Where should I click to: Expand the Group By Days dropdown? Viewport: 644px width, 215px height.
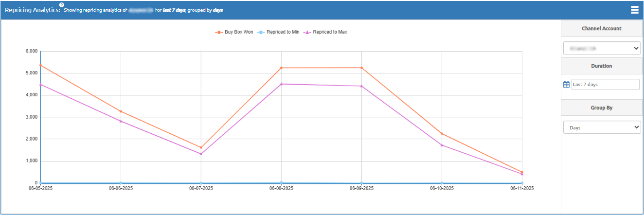coord(602,127)
